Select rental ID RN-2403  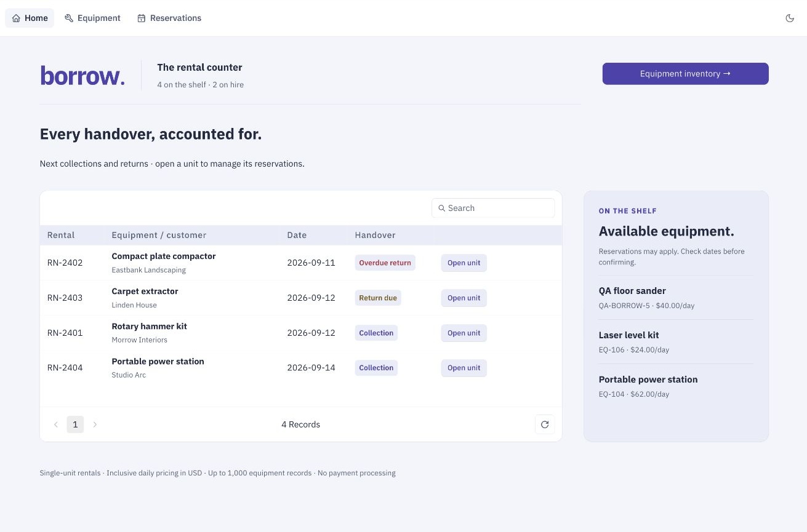pos(65,298)
